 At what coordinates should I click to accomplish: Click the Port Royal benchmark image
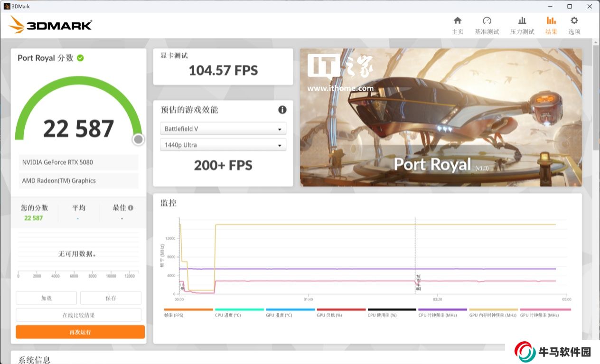pyautogui.click(x=441, y=117)
